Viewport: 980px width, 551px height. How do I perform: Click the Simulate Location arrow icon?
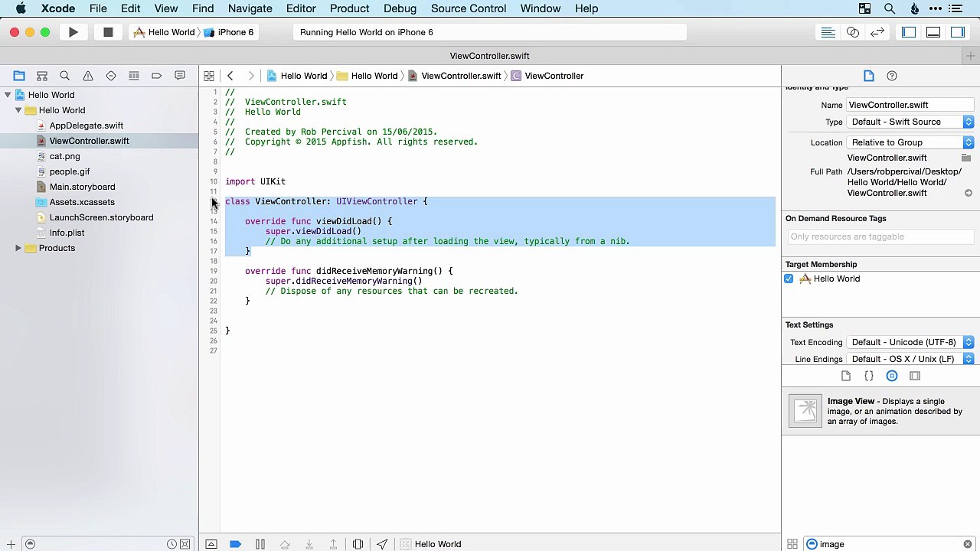point(382,544)
